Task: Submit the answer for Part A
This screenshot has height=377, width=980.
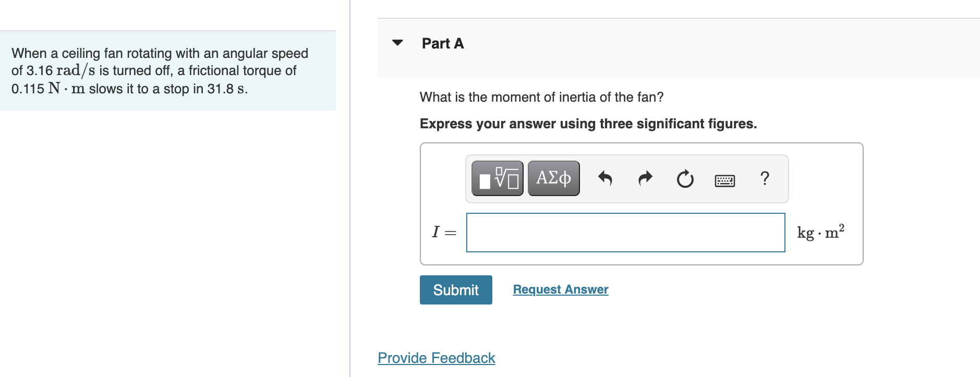Action: click(x=456, y=290)
